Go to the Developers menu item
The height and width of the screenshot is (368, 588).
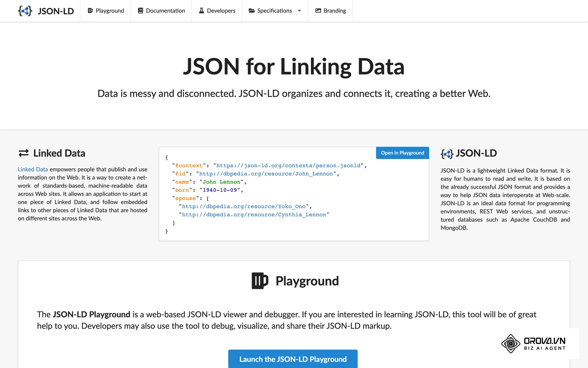[x=217, y=11]
